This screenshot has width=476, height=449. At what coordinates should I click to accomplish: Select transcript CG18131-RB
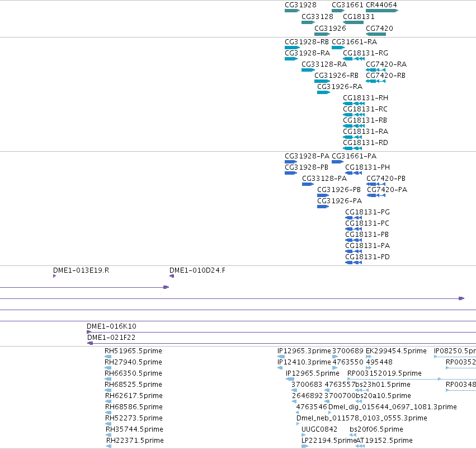(354, 126)
